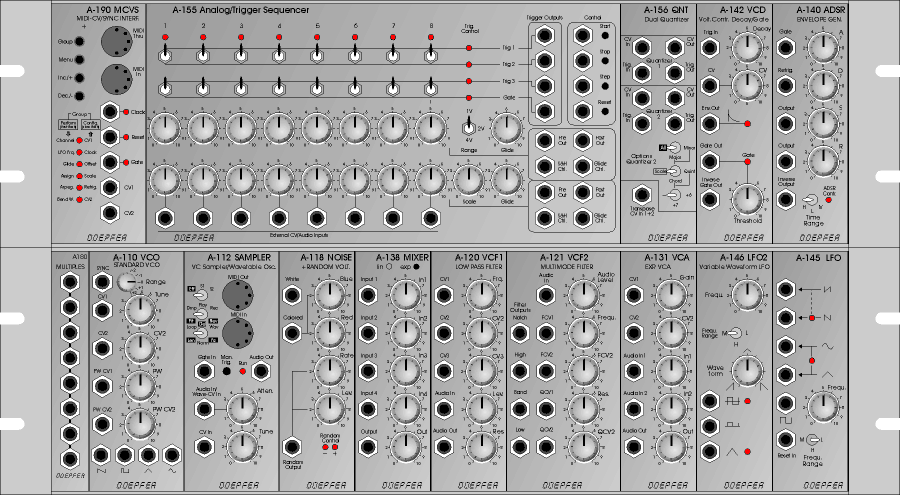Viewport: 900px width, 495px height.
Task: Click the sawtooth output jack on A-110 VCO
Action: pyautogui.click(x=101, y=455)
